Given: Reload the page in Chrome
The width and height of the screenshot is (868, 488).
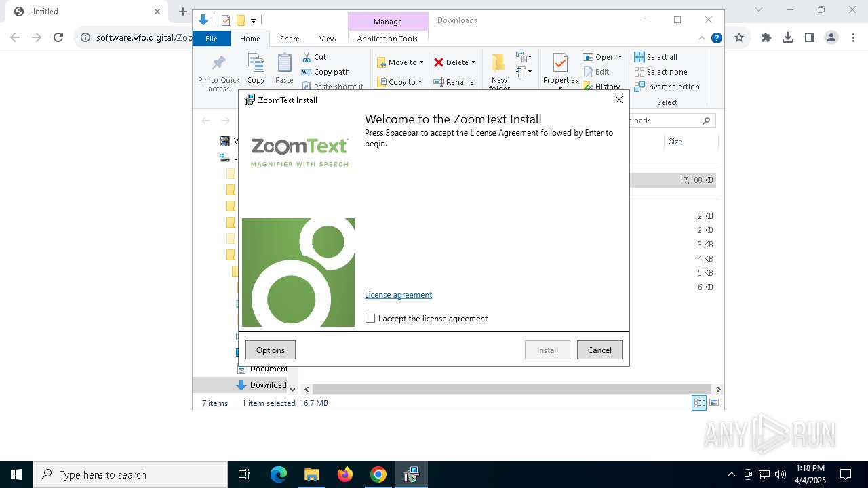Looking at the screenshot, I should coord(58,37).
